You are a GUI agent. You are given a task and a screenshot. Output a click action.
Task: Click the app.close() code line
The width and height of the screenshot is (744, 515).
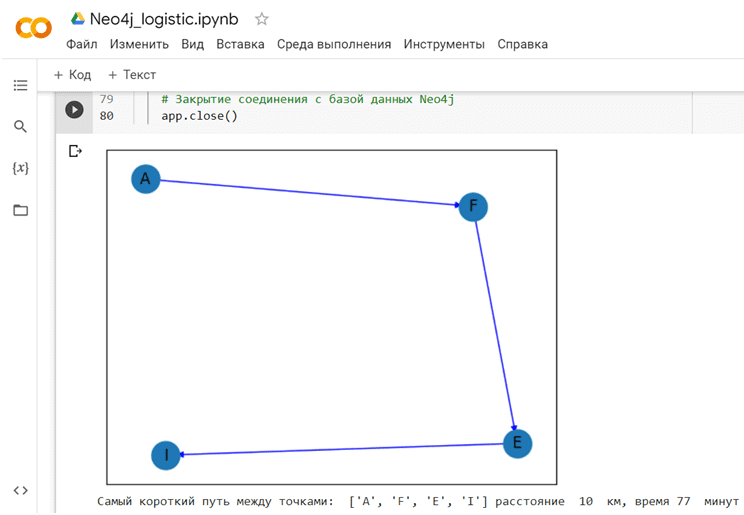click(199, 116)
